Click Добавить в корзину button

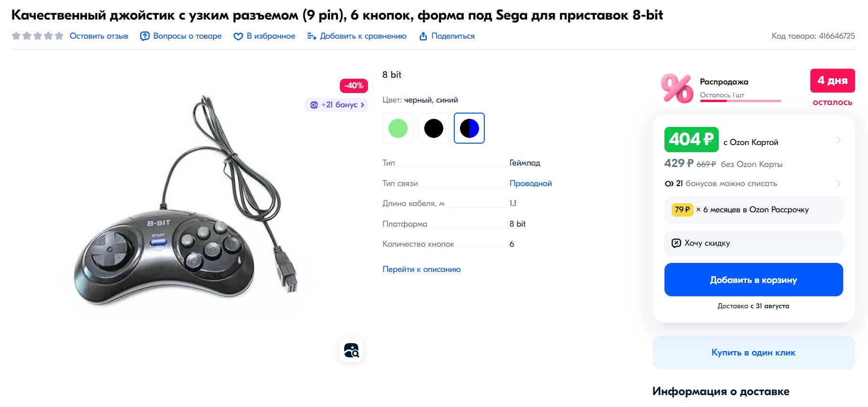(754, 280)
